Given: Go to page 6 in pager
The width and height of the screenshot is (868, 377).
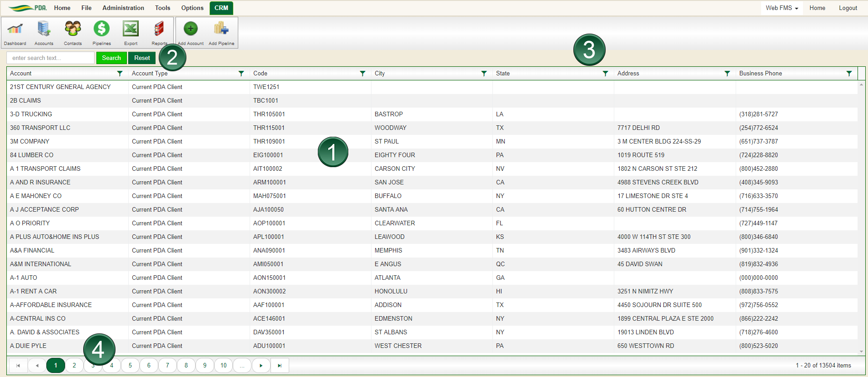Looking at the screenshot, I should tap(149, 365).
